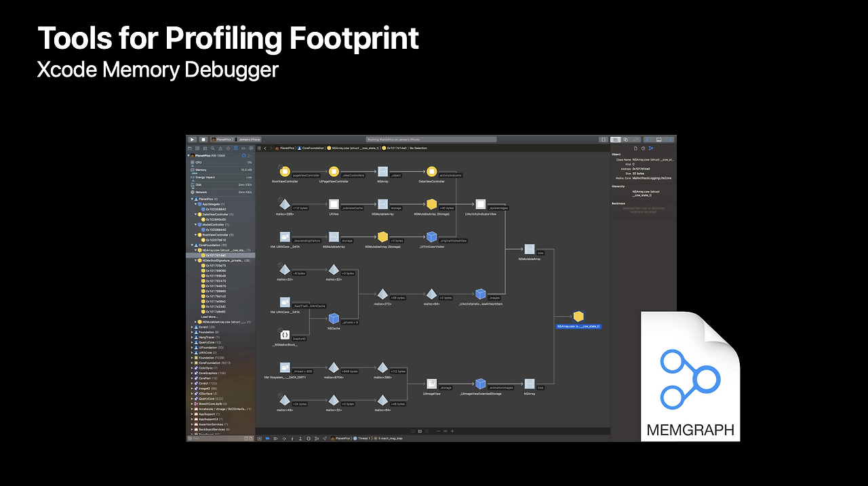The image size is (868, 486).
Task: Select the Energy Impact gauge row
Action: [x=221, y=178]
